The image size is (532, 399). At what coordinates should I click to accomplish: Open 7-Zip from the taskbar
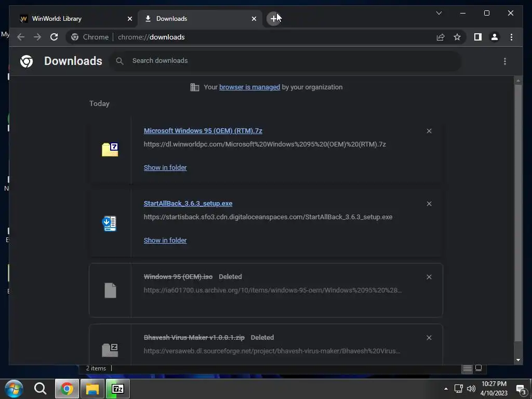[118, 389]
